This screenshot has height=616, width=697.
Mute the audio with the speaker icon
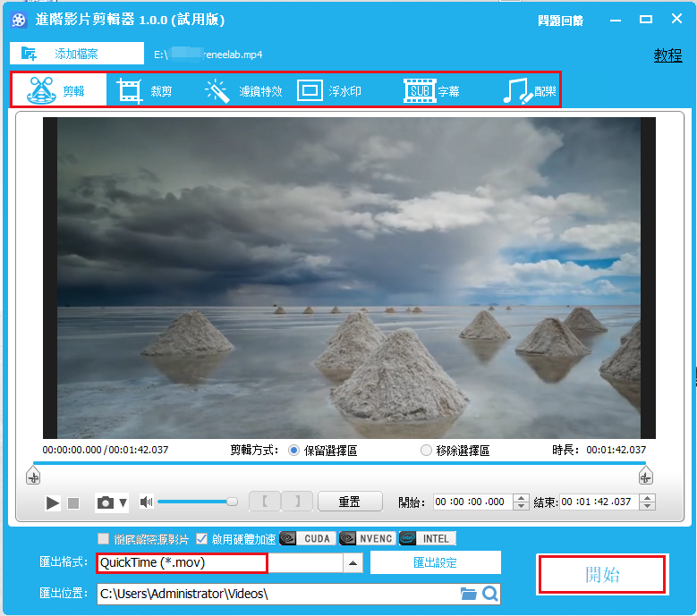point(146,502)
